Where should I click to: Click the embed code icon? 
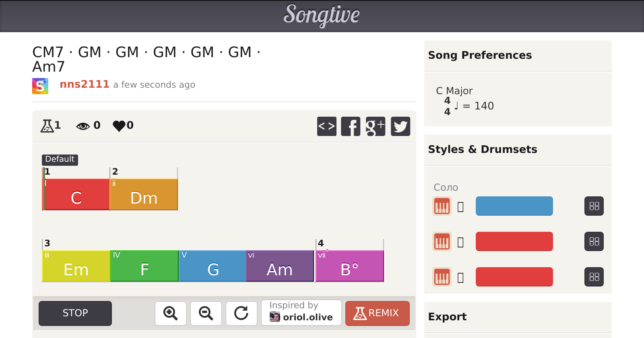(x=326, y=126)
